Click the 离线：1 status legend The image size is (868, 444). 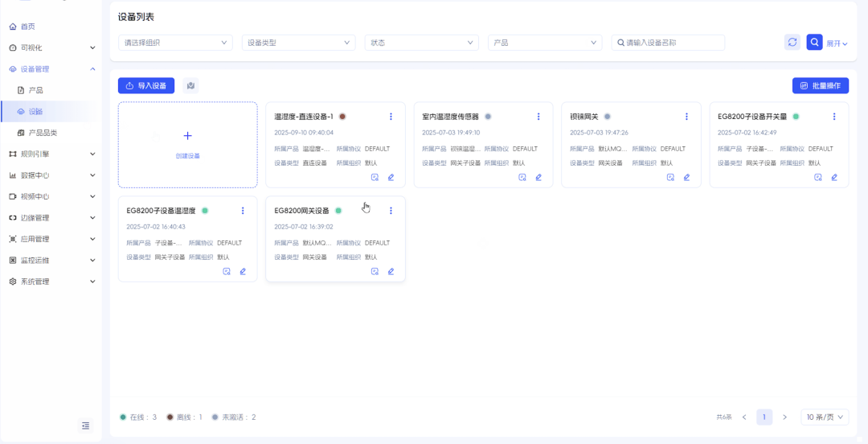coord(185,417)
